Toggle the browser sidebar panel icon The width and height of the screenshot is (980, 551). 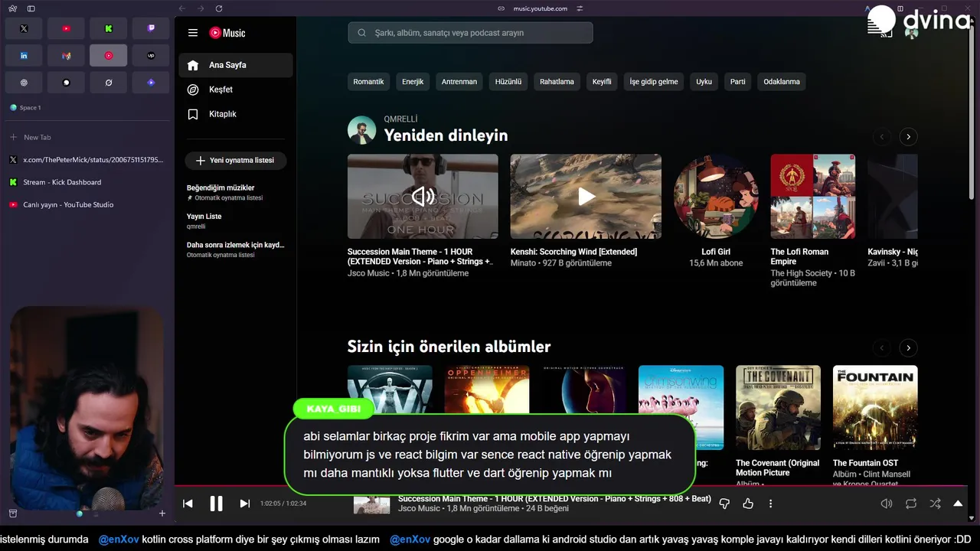pyautogui.click(x=31, y=8)
